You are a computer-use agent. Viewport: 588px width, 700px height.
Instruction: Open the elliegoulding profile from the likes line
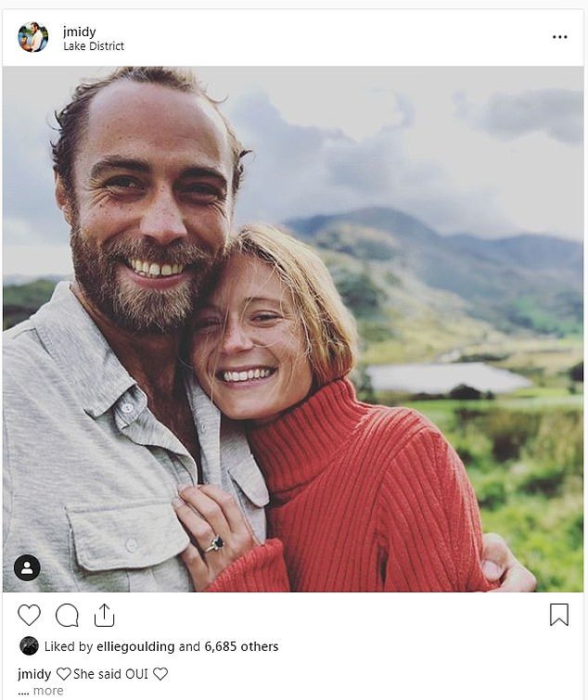point(135,646)
